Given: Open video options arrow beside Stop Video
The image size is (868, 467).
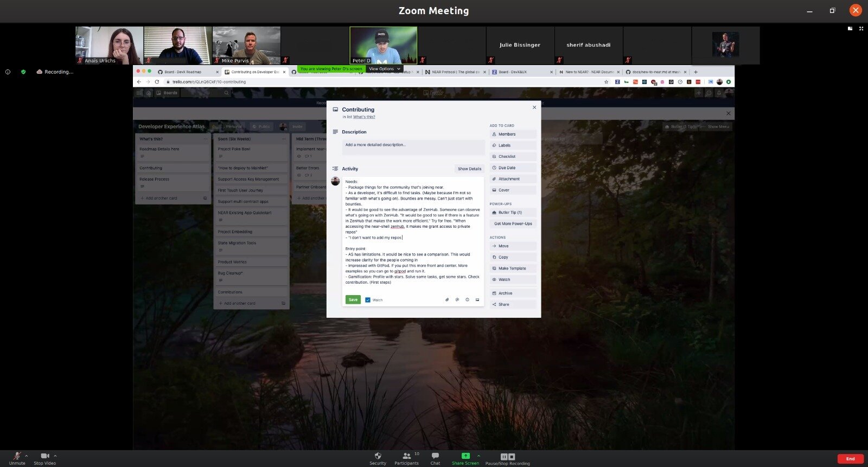Looking at the screenshot, I should 55,456.
